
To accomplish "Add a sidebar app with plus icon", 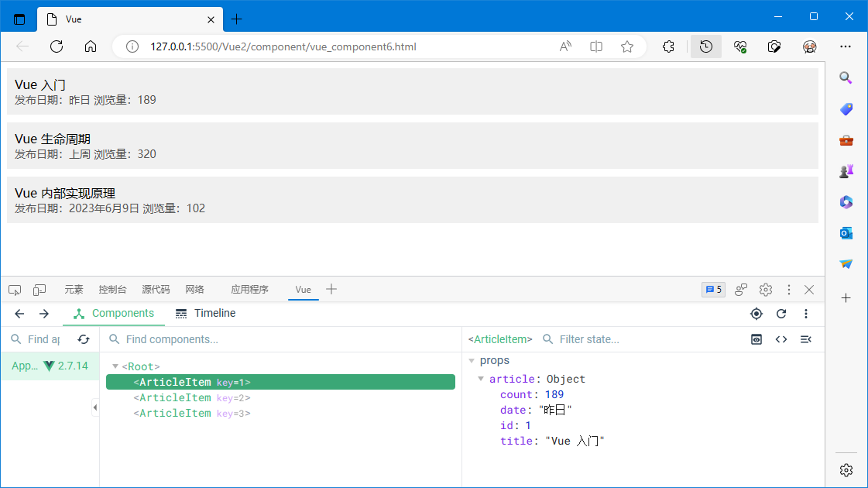I will click(x=846, y=298).
